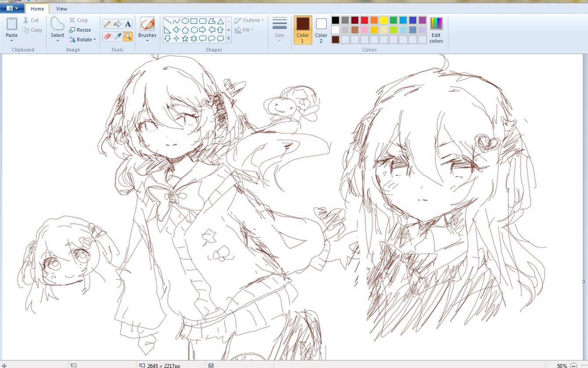Click the Crop button
Image resolution: width=588 pixels, height=368 pixels.
(79, 20)
